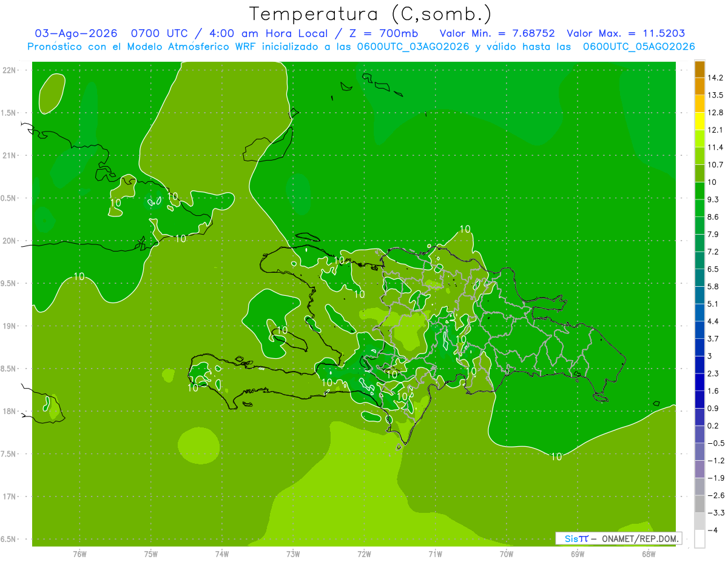Click the "-3.3" colorbar value
This screenshot has height=562, width=728.
(715, 513)
